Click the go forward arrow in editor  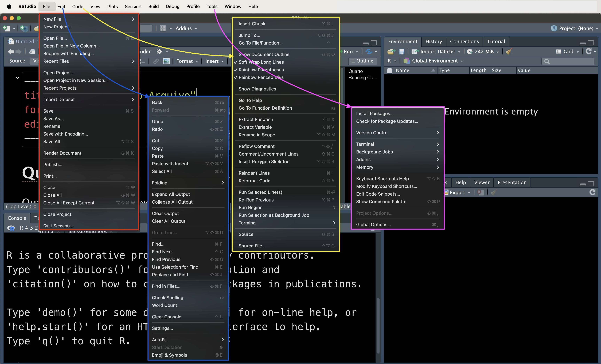click(18, 52)
